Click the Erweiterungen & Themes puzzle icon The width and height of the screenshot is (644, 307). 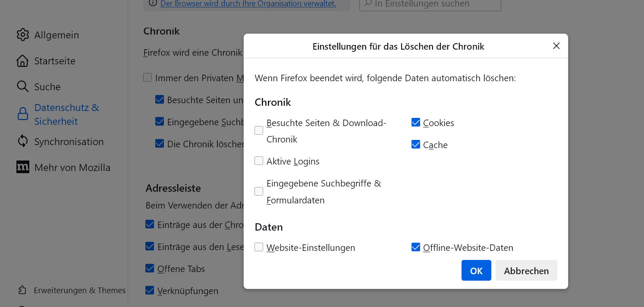point(22,290)
